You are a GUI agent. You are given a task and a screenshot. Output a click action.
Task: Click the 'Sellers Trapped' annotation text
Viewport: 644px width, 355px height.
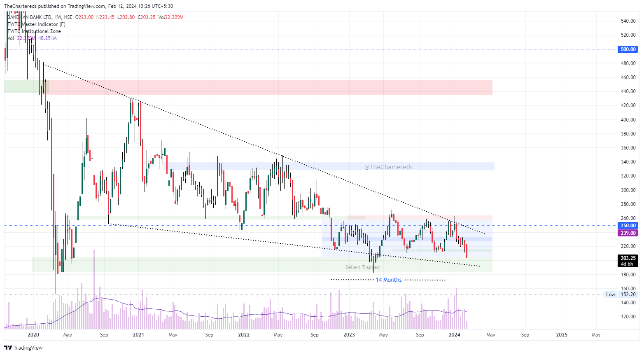pyautogui.click(x=362, y=267)
